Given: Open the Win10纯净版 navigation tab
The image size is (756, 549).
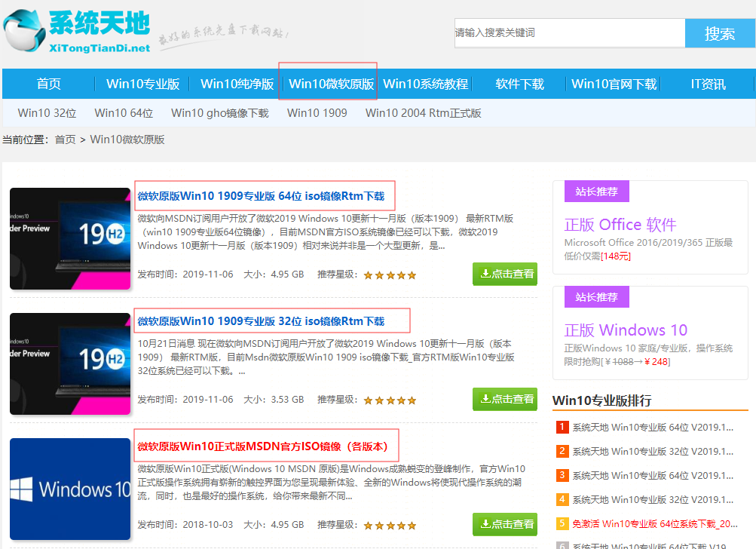Looking at the screenshot, I should (237, 84).
